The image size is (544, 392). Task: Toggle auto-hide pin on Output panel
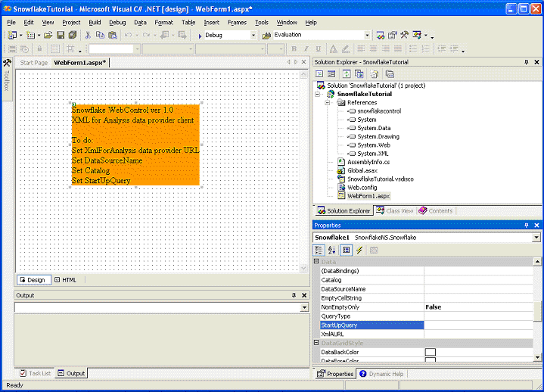point(294,295)
